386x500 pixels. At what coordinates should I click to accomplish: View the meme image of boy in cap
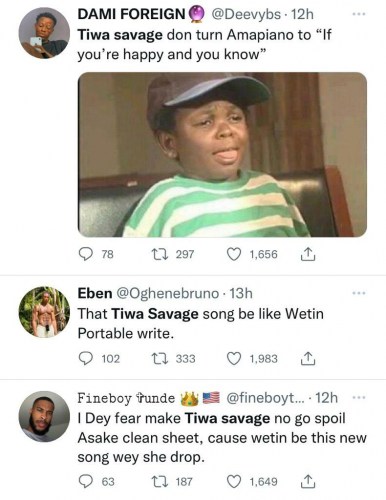[222, 154]
